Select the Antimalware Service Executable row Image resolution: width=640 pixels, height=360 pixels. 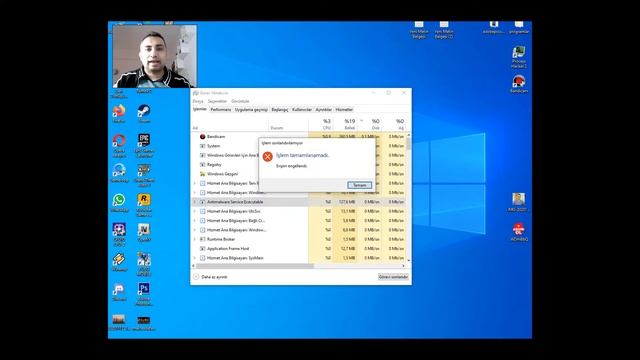coord(298,202)
